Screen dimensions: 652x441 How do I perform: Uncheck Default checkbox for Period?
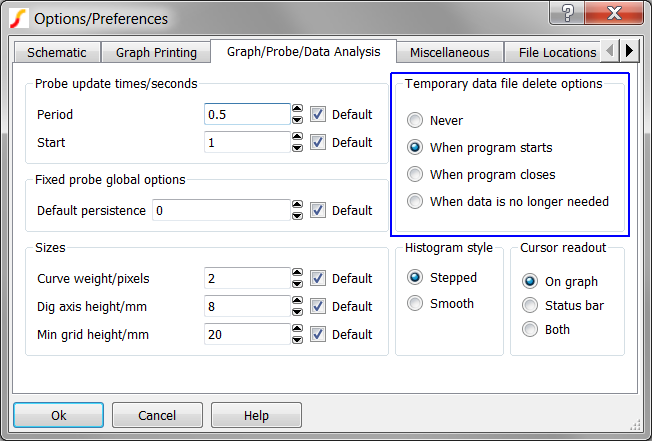tap(318, 114)
